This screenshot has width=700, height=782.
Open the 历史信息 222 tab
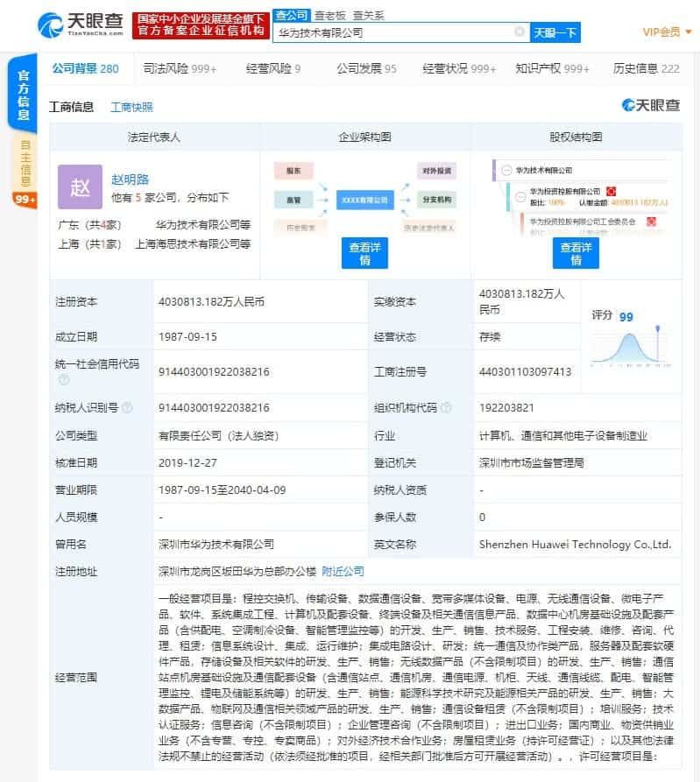pos(646,68)
